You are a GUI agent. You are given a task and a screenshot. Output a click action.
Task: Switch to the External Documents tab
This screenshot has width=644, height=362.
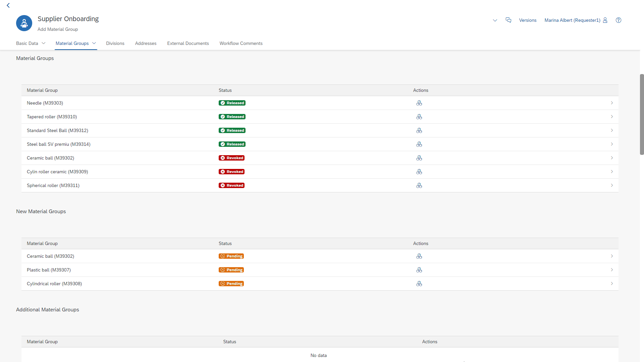188,43
